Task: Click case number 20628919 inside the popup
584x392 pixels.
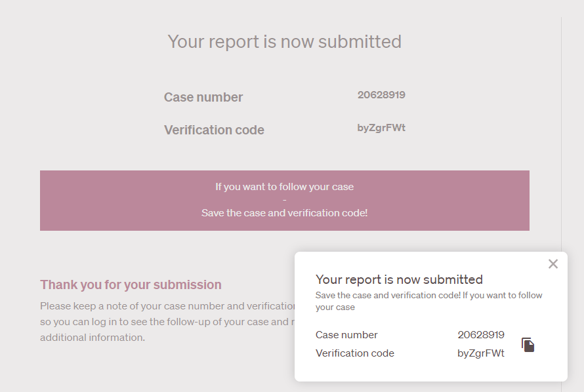Action: pos(481,335)
